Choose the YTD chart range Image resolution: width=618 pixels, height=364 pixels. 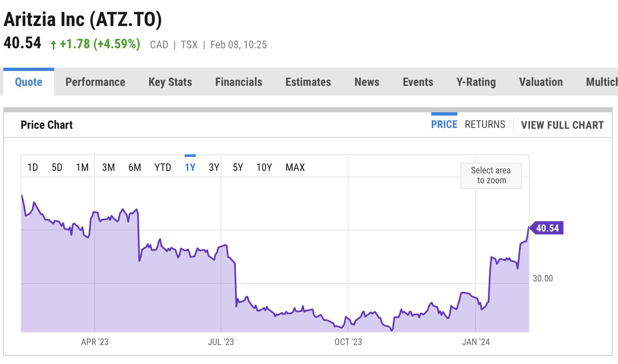click(x=163, y=168)
